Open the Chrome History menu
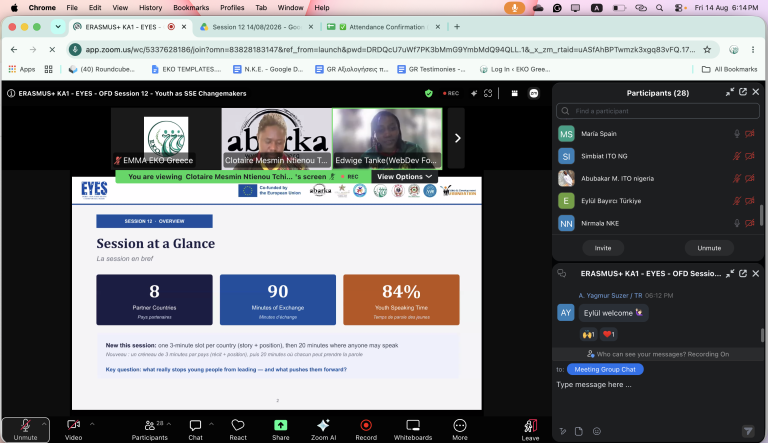This screenshot has width=768, height=443. (150, 8)
